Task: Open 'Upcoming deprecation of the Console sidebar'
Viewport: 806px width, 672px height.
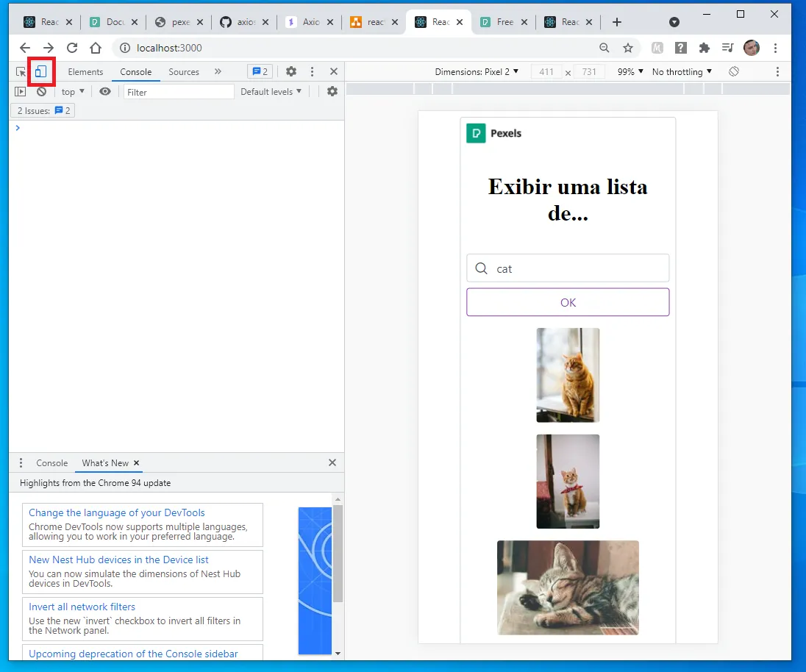Action: click(133, 654)
